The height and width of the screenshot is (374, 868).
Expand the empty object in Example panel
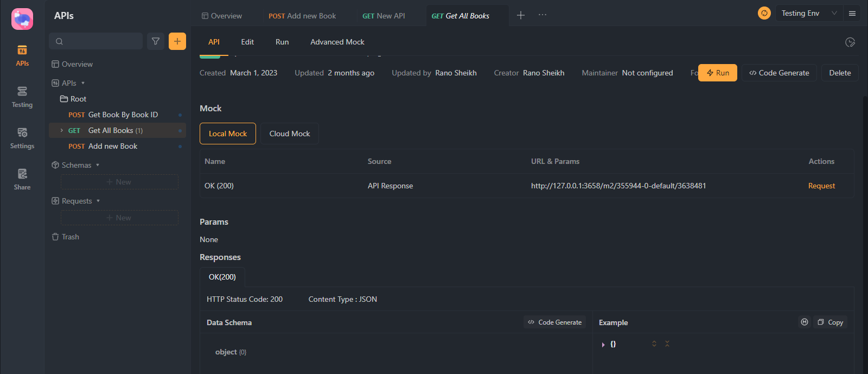click(603, 345)
